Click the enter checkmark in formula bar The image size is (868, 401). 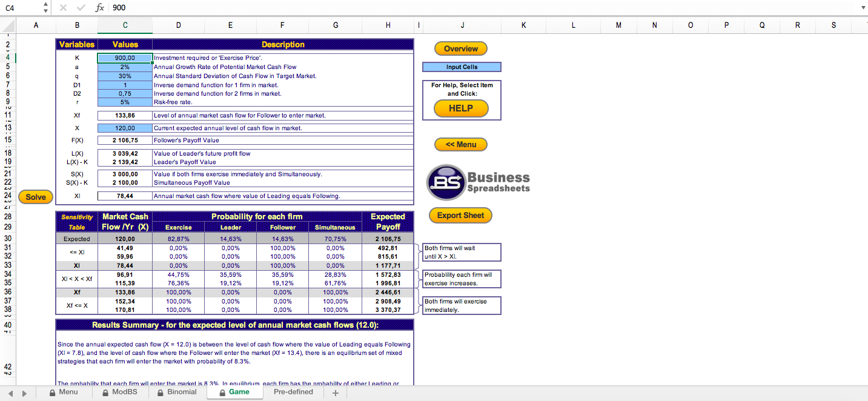(x=81, y=8)
